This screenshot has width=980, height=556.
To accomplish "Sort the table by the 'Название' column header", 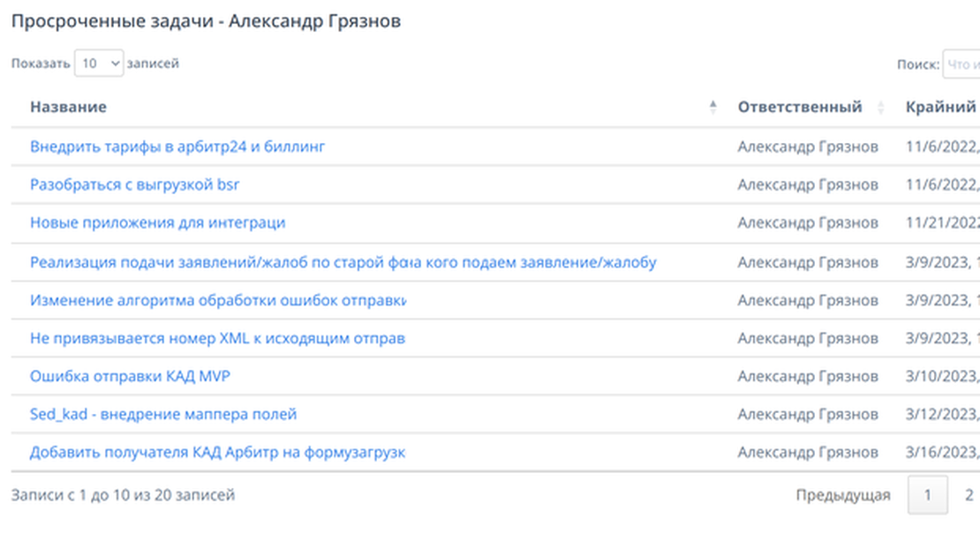I will point(68,106).
